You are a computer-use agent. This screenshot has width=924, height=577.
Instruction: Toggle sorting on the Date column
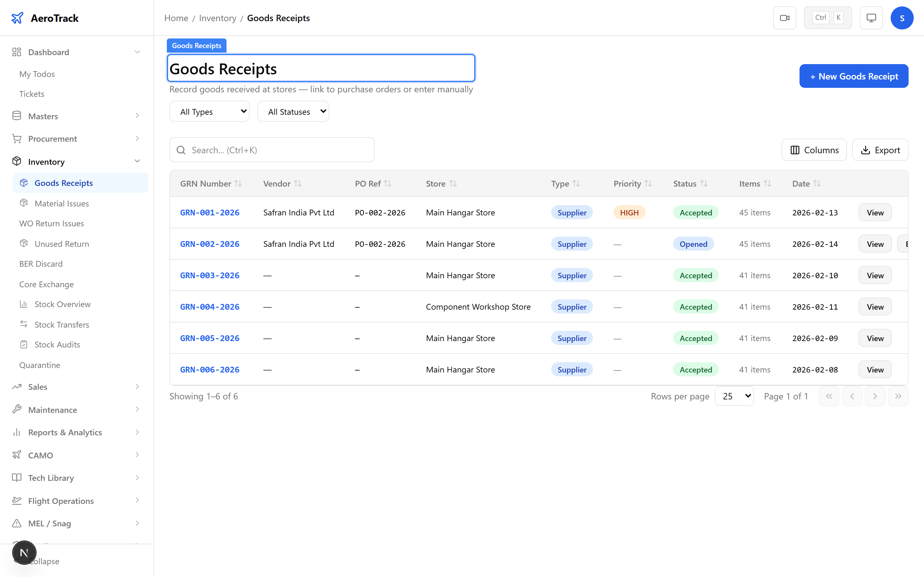pyautogui.click(x=817, y=184)
